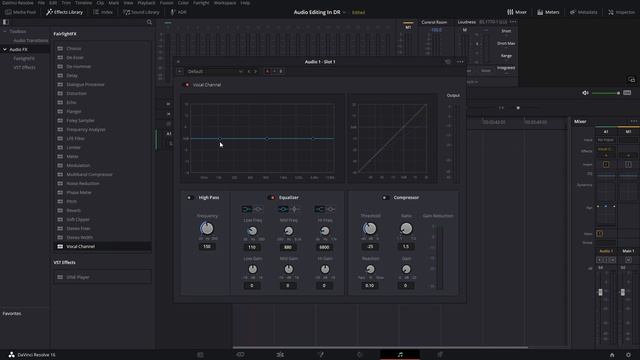Open the Edit page icon in the bottom bar
This screenshot has width=640, height=360.
[280, 355]
